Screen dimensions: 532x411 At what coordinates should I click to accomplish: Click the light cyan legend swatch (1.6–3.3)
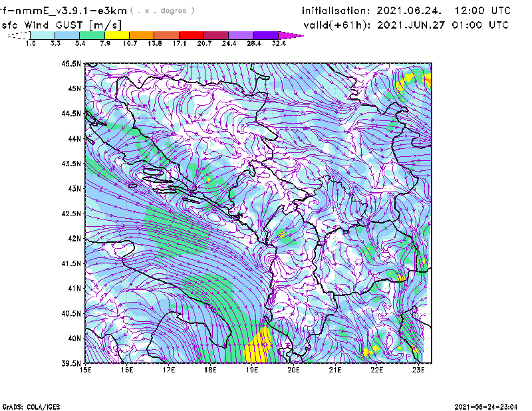[43, 35]
